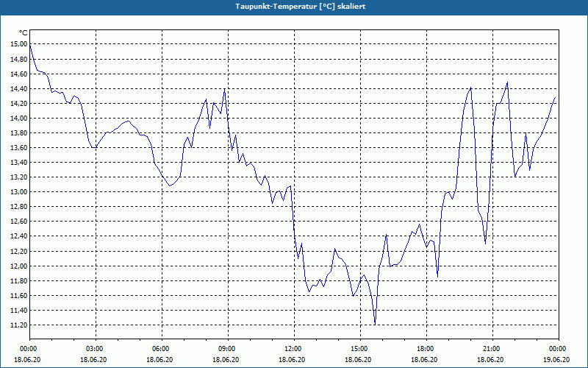Select the 13,20 y-axis value

tap(20, 177)
